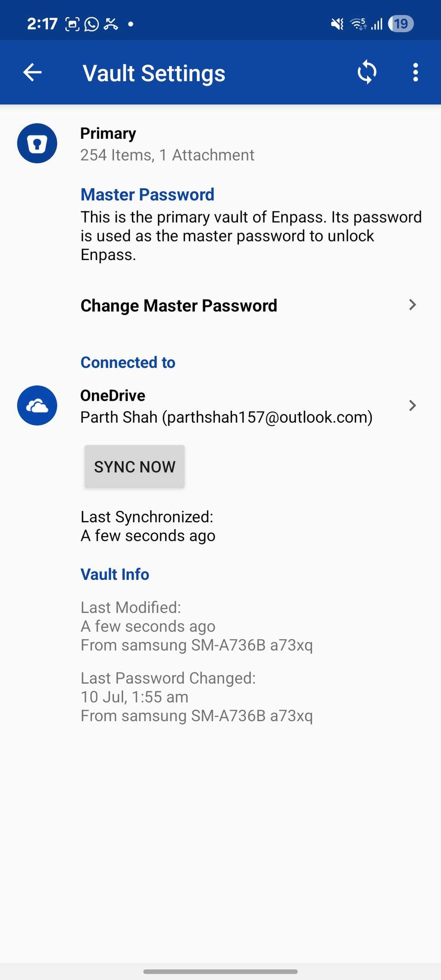Viewport: 441px width, 980px height.
Task: Expand Change Master Password via its chevron
Action: 413,305
